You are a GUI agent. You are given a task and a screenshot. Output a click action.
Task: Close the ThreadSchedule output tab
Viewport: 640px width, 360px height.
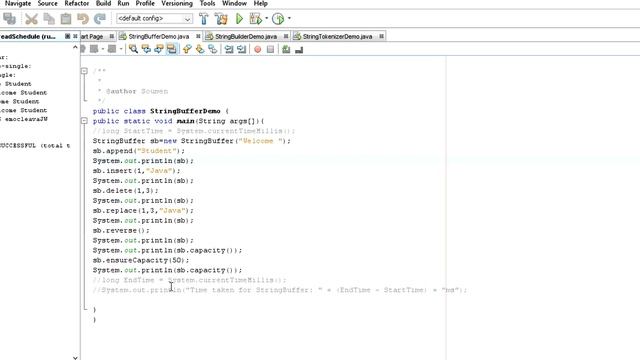pyautogui.click(x=75, y=36)
